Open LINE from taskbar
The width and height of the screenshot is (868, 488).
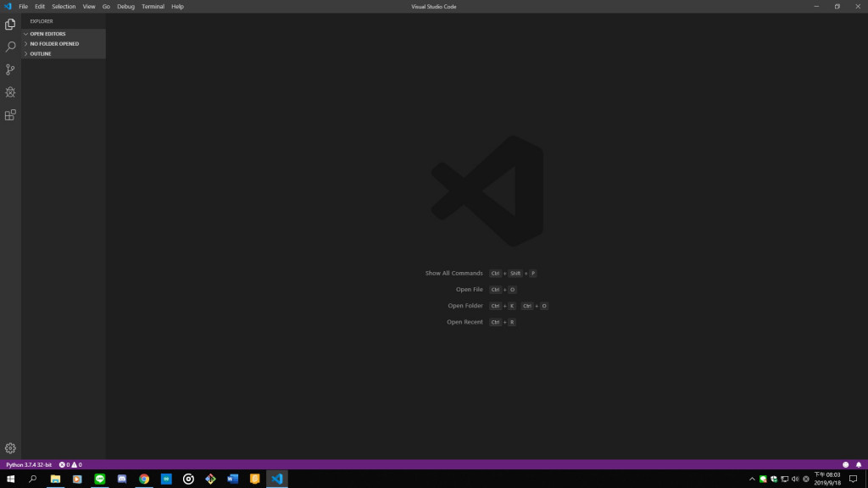point(100,480)
